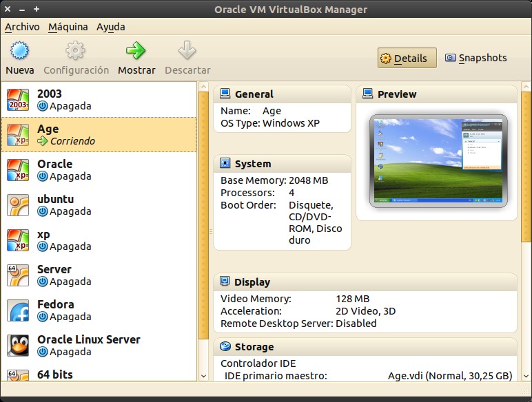Viewport: 532px width, 402px height.
Task: Click the 64 bits VM icon
Action: click(x=18, y=375)
